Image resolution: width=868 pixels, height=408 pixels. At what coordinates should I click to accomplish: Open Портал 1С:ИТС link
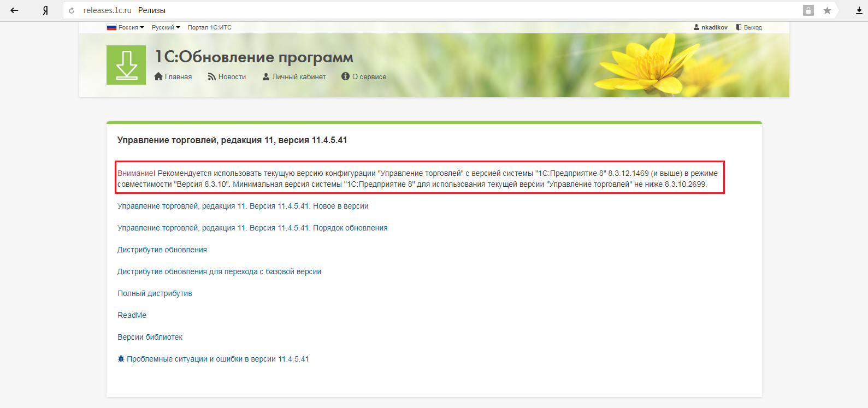point(210,27)
